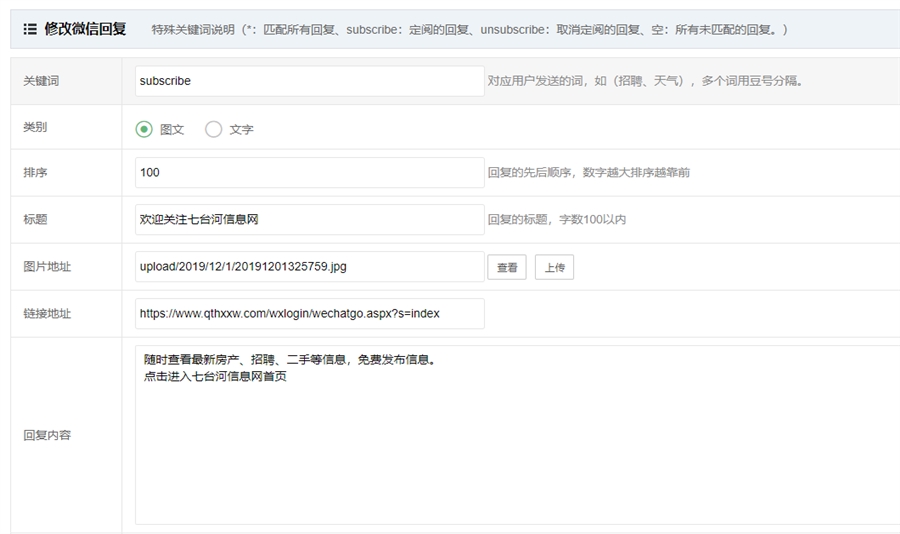900x534 pixels.
Task: Select the 图文 radio button
Action: tap(144, 129)
